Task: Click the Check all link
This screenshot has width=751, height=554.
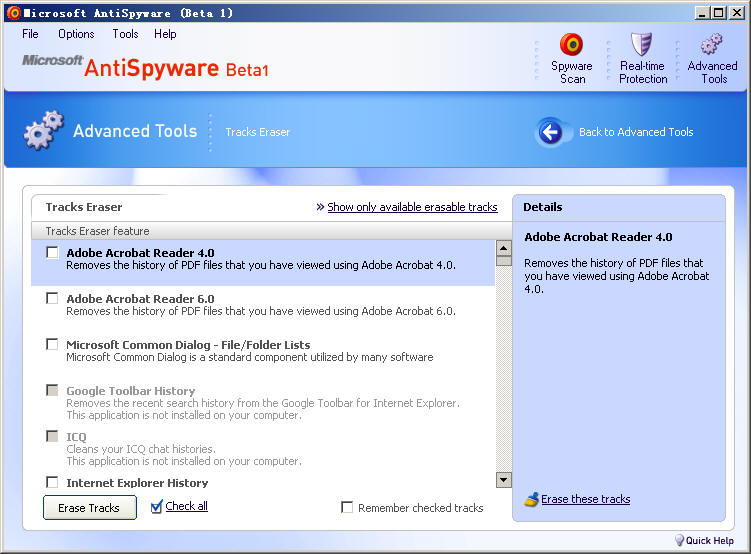Action: click(186, 506)
